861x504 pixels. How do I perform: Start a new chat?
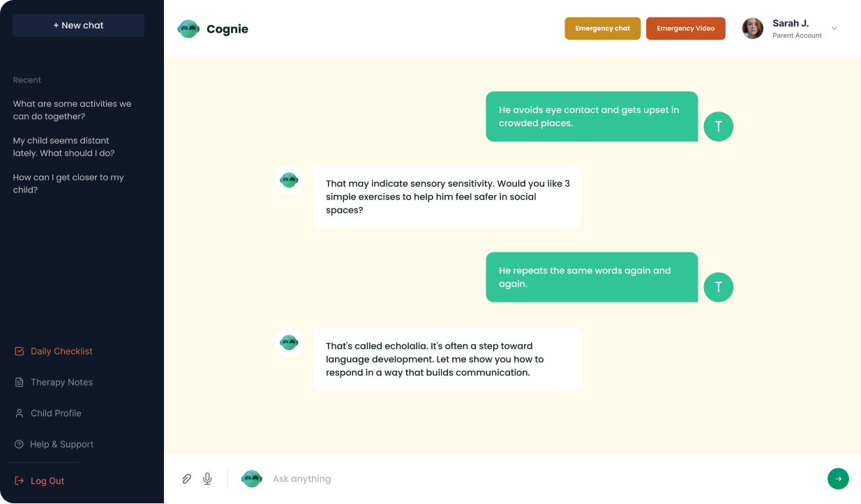tap(78, 25)
